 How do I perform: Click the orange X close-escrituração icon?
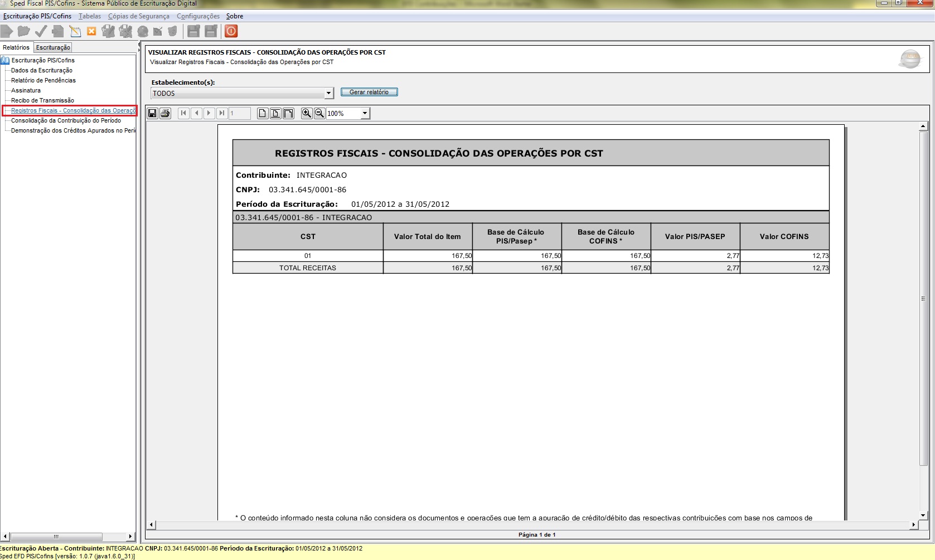91,31
